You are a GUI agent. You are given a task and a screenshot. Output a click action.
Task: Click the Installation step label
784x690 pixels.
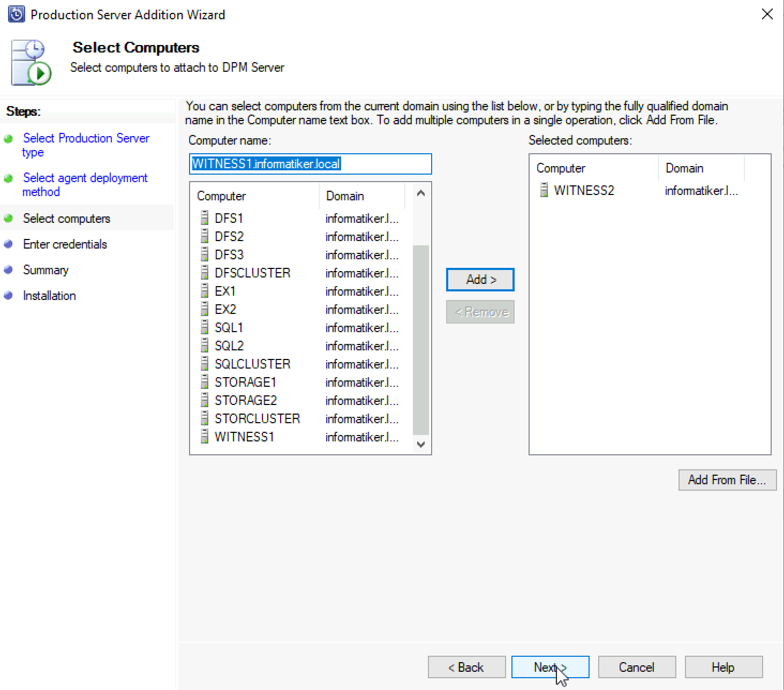[49, 295]
